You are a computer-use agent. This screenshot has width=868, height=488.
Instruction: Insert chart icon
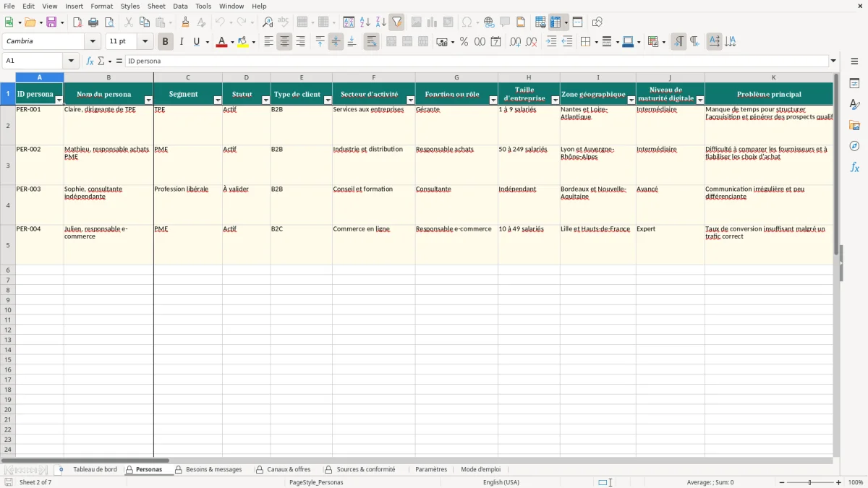[x=433, y=22]
